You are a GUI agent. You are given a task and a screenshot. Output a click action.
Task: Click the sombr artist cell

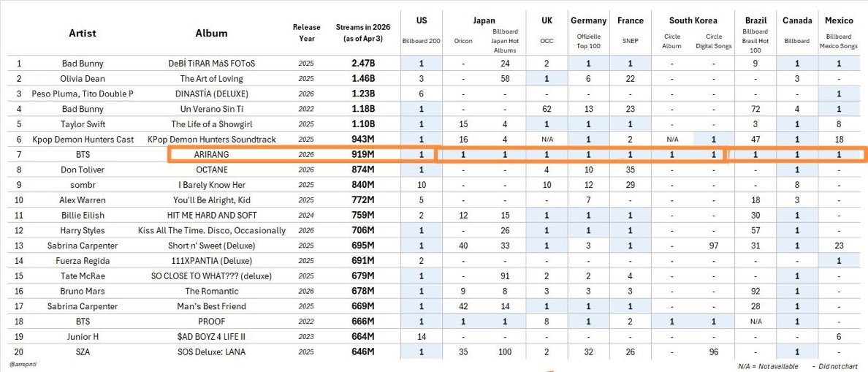[x=83, y=184]
